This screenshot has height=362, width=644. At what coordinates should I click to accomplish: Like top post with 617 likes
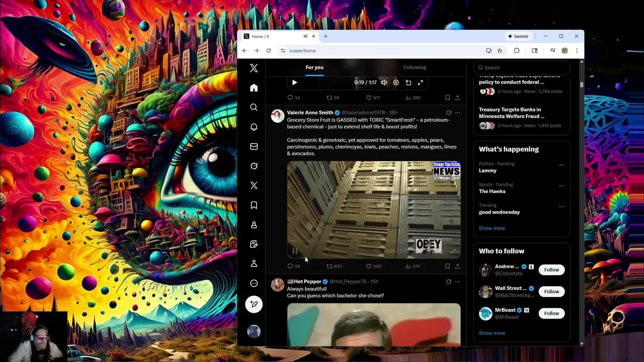point(373,98)
